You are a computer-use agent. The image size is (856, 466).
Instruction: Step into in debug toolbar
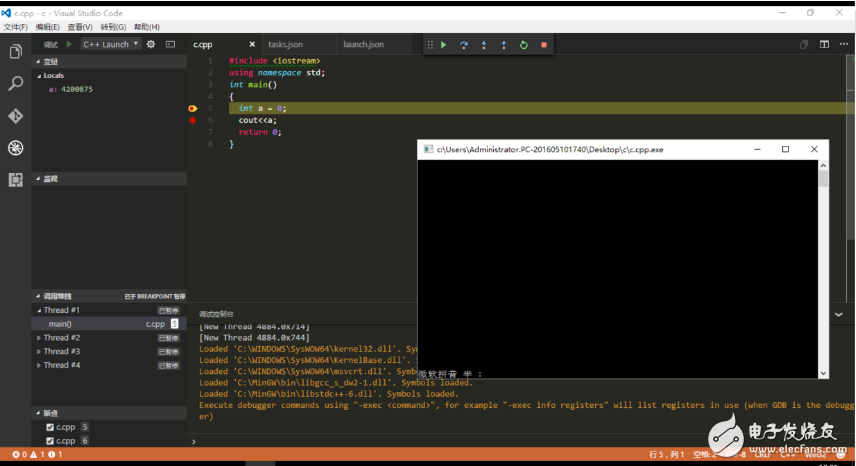(484, 45)
